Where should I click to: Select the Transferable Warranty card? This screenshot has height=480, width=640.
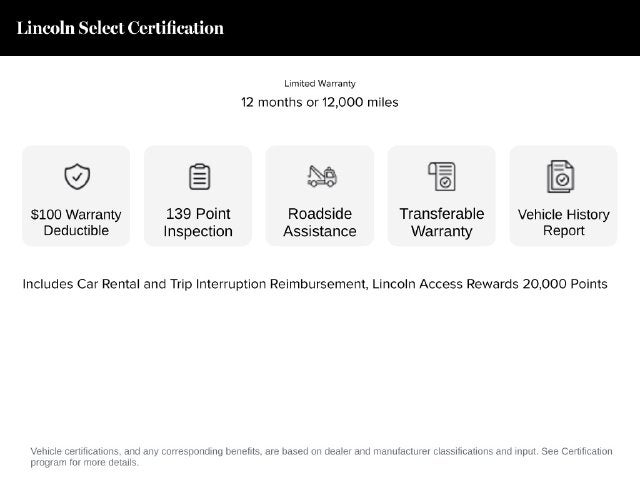442,196
